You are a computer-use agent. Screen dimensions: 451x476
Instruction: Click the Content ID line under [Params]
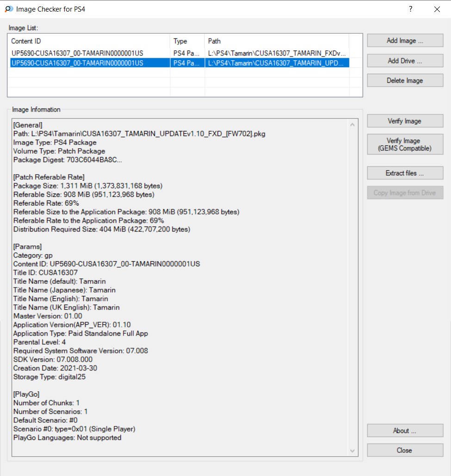click(106, 264)
